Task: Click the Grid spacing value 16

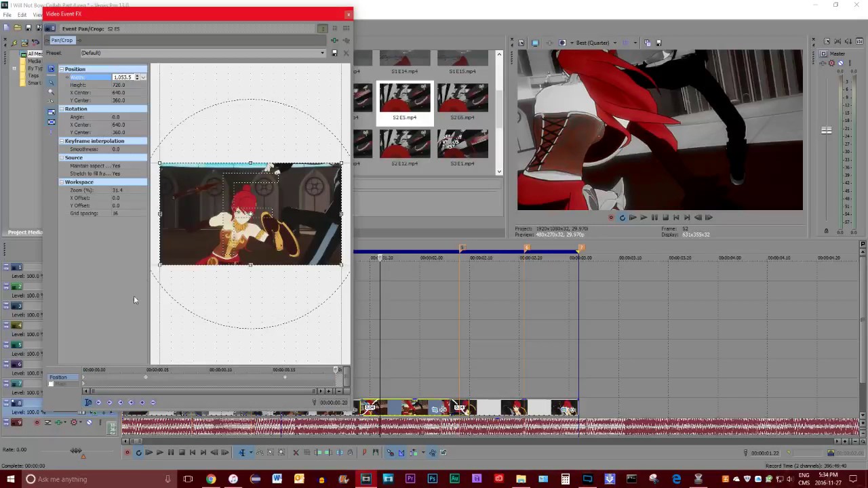Action: 115,213
